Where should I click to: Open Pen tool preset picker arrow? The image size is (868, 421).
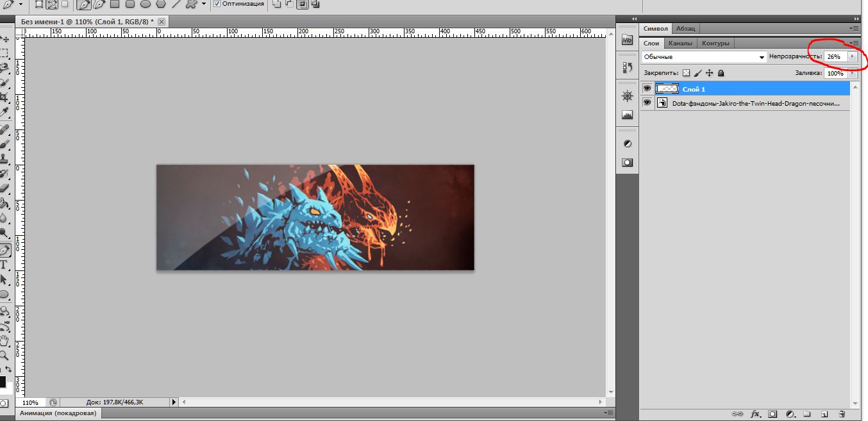pos(21,4)
